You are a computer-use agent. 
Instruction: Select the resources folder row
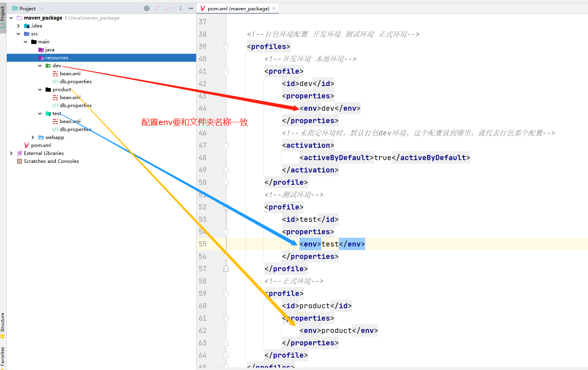click(101, 58)
